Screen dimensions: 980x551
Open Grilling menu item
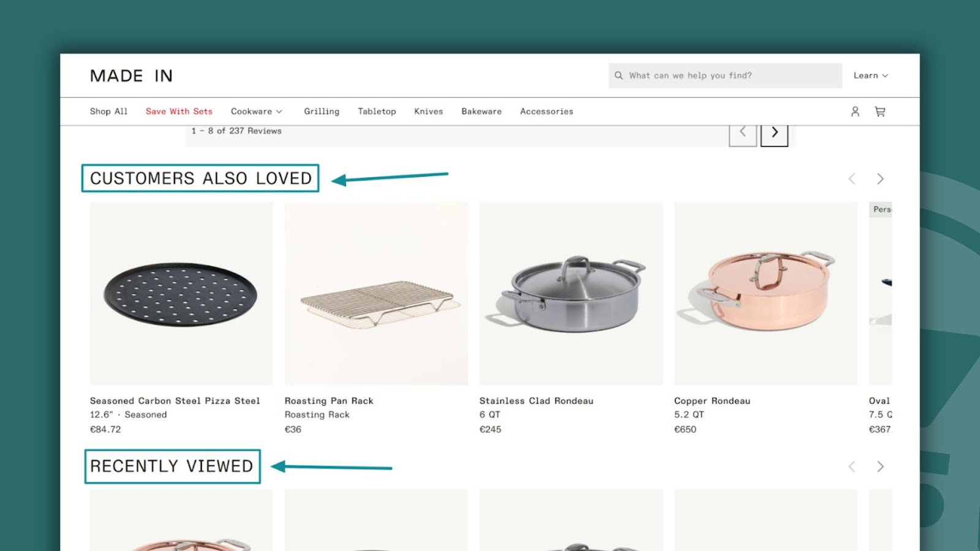[x=322, y=111]
